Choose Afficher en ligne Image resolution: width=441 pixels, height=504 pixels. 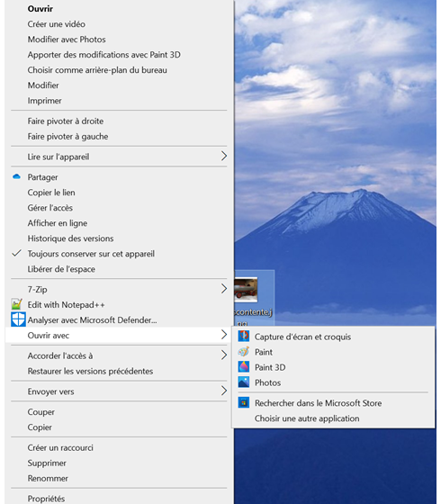click(x=119, y=223)
